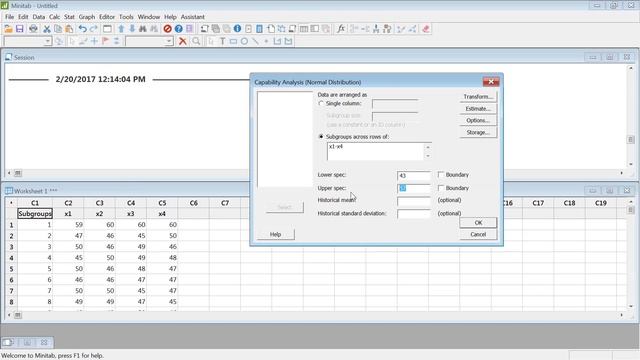
Task: Open the Assistant menu
Action: coord(193,17)
